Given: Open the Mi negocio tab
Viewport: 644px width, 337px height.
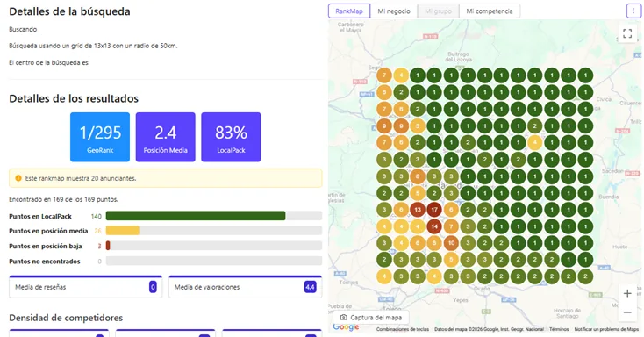Looking at the screenshot, I should [x=394, y=11].
